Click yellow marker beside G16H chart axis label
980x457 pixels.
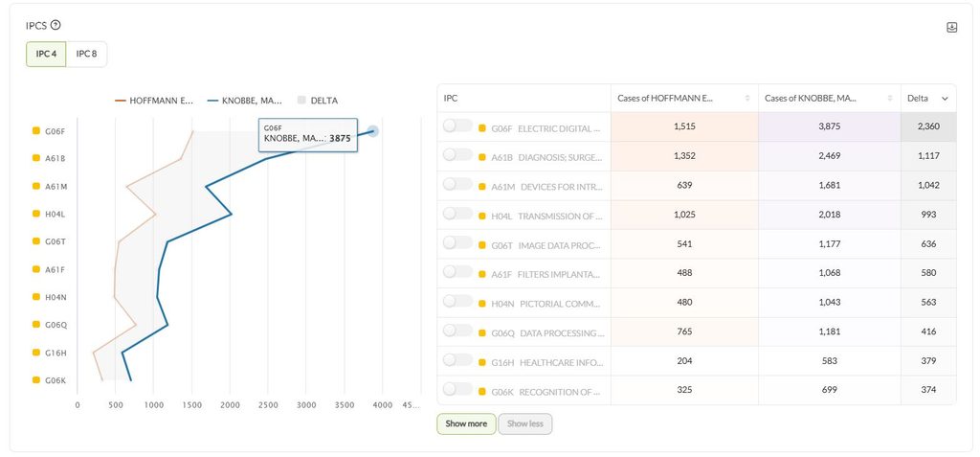(36, 352)
